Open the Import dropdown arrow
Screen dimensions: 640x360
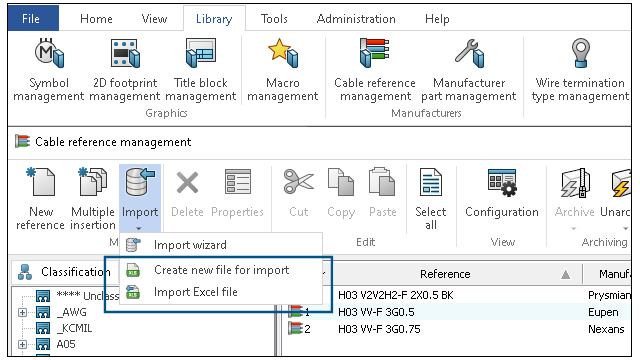139,229
